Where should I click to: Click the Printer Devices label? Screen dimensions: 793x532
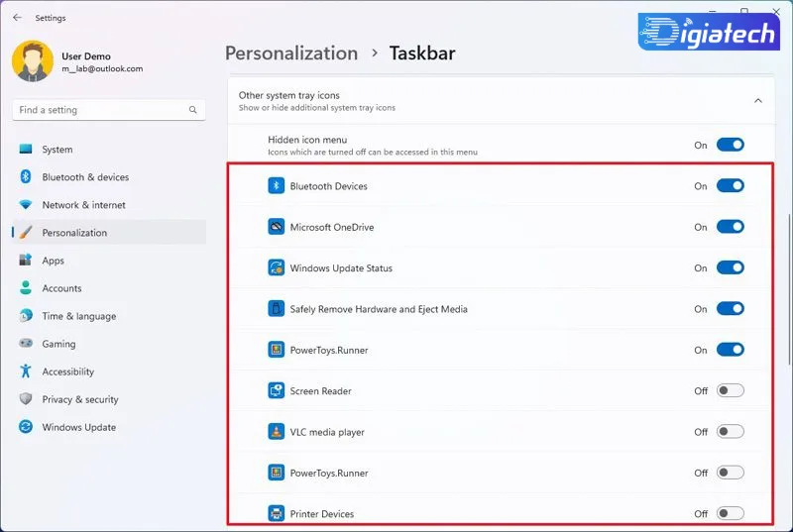(322, 514)
